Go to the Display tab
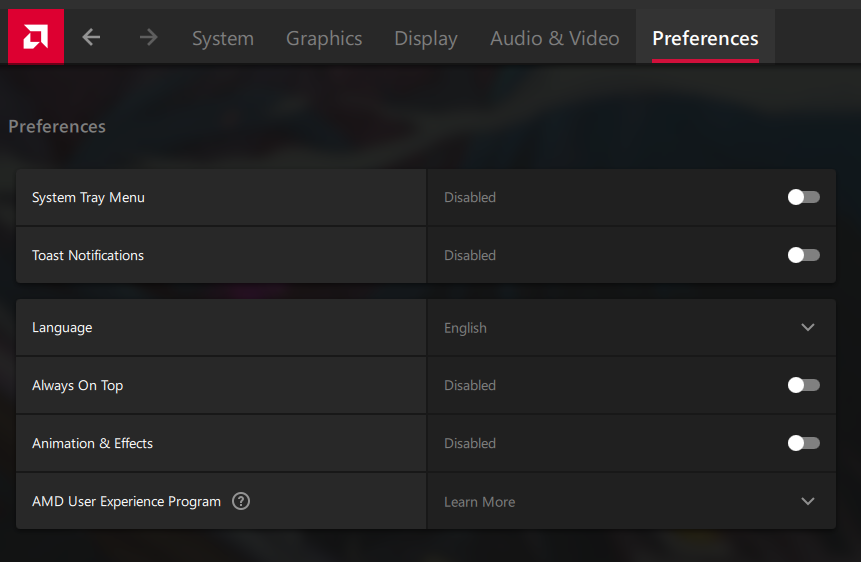 pyautogui.click(x=426, y=38)
